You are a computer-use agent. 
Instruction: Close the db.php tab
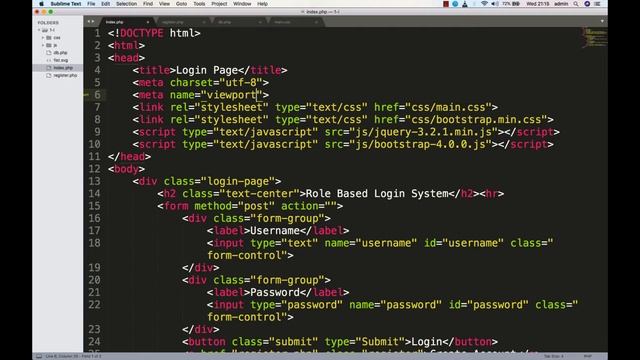(260, 22)
